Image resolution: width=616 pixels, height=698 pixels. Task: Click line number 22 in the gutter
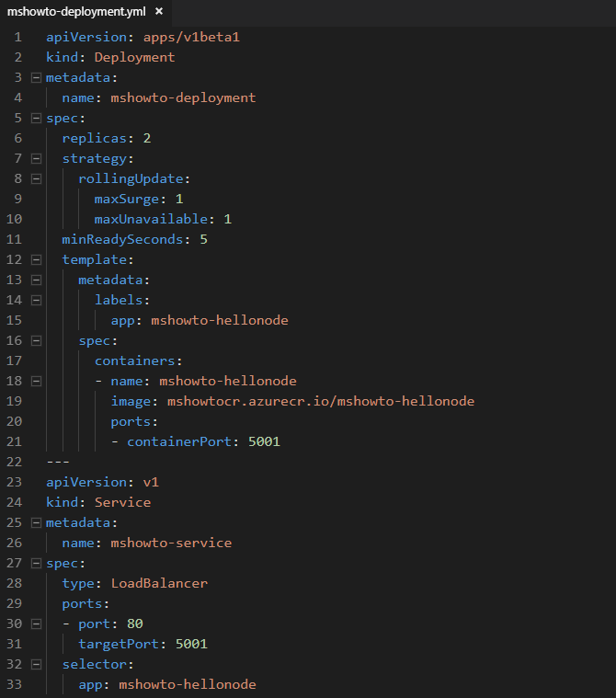click(x=14, y=462)
